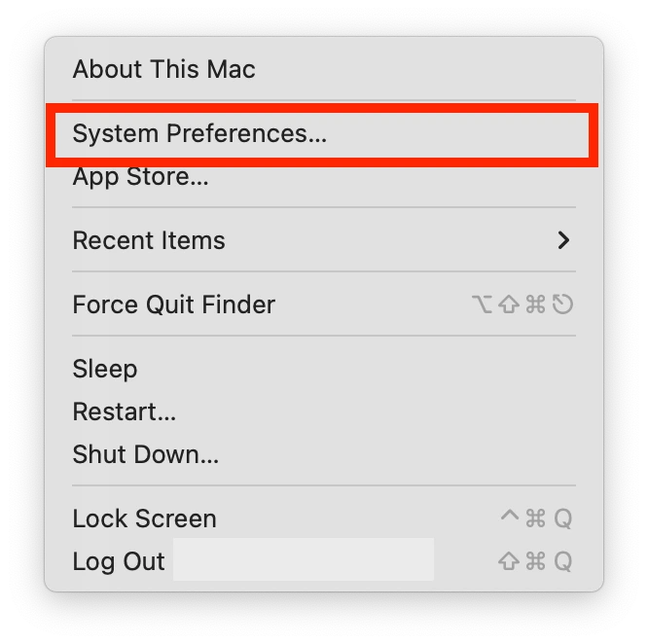Put the Mac to Sleep
Screen dimensions: 648x644
coord(324,369)
